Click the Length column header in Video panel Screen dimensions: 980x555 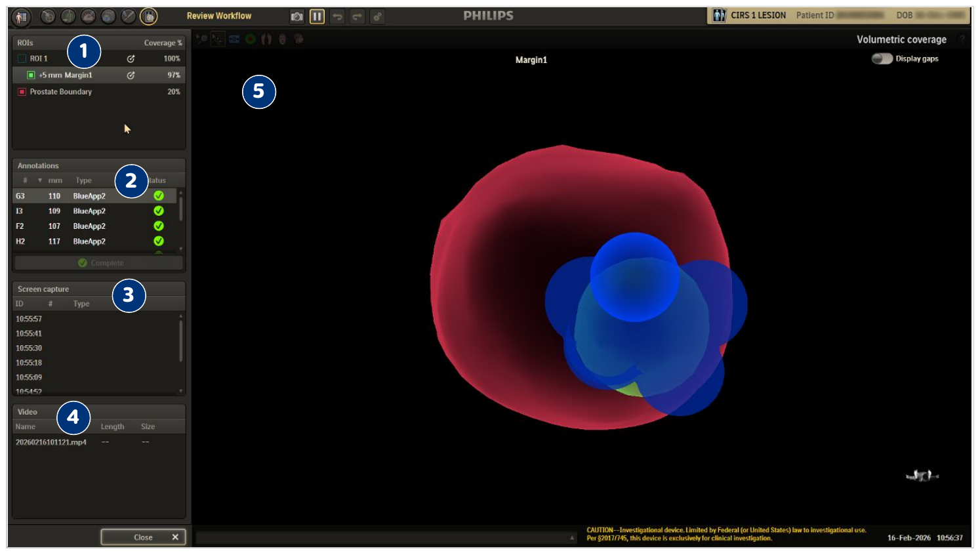coord(112,426)
